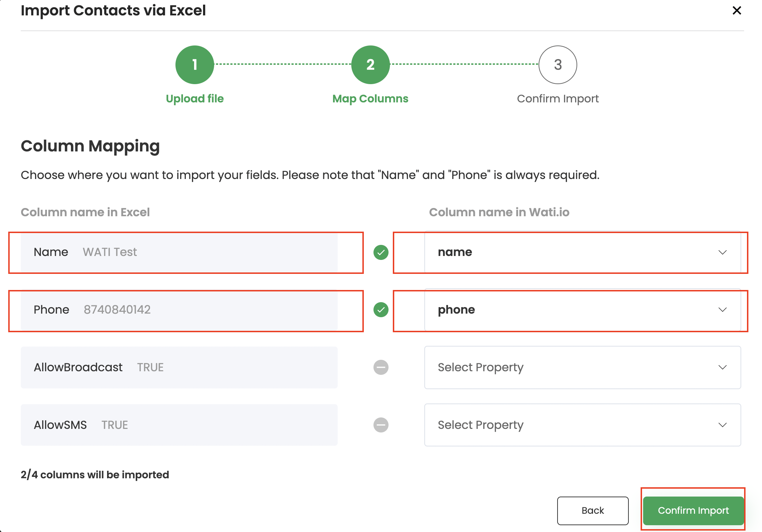The image size is (762, 532).
Task: Expand chevron in AllowSMS property dropdown
Action: 723,425
